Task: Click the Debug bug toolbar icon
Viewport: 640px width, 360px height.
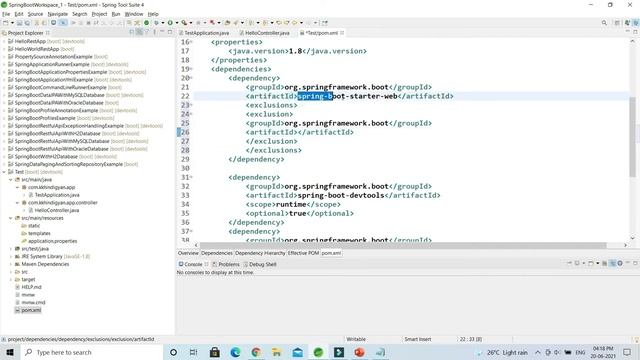Action: pyautogui.click(x=156, y=23)
